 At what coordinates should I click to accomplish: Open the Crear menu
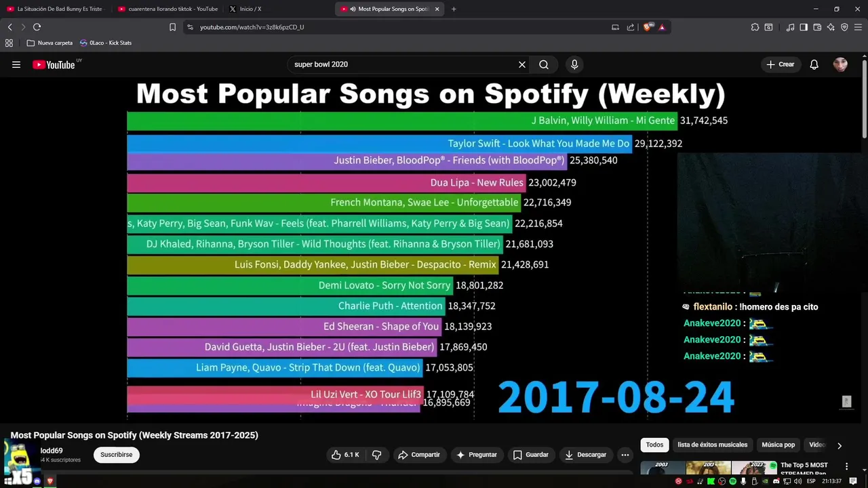click(x=780, y=64)
